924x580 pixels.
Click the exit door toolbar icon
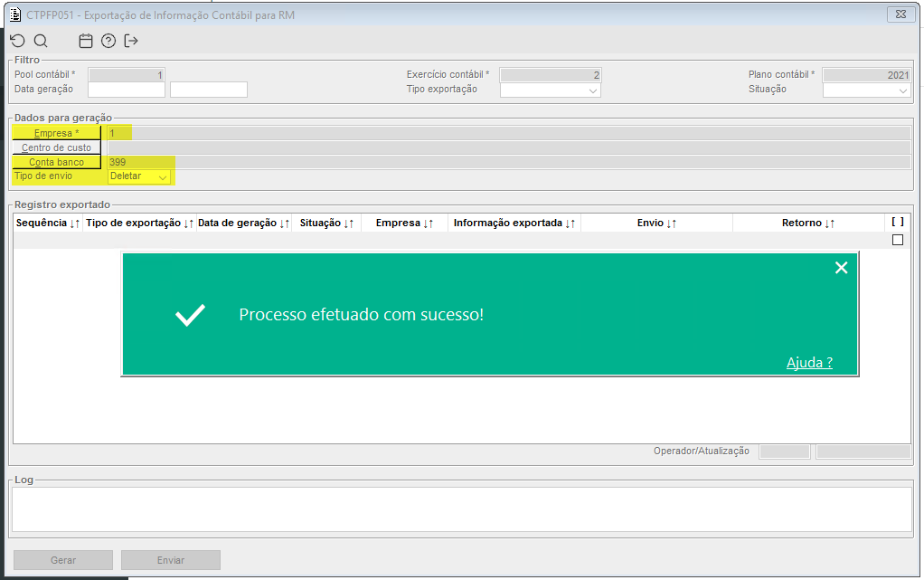tap(131, 41)
